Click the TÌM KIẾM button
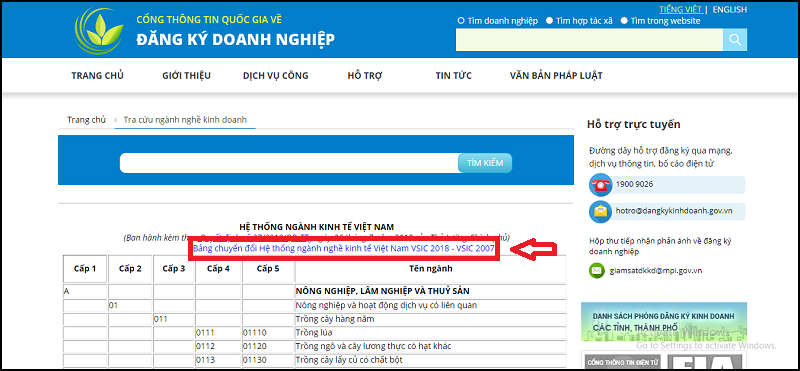The height and width of the screenshot is (371, 800). 485,163
